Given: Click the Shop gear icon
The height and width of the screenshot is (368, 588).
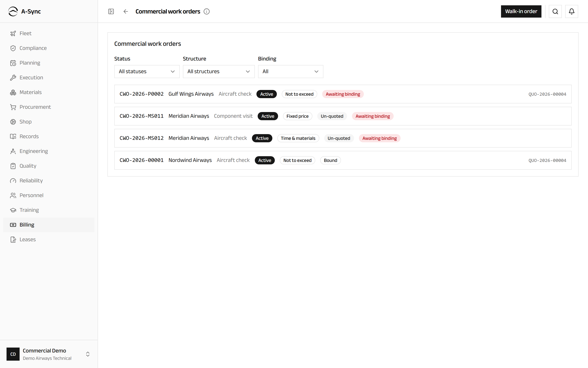Looking at the screenshot, I should 13,122.
